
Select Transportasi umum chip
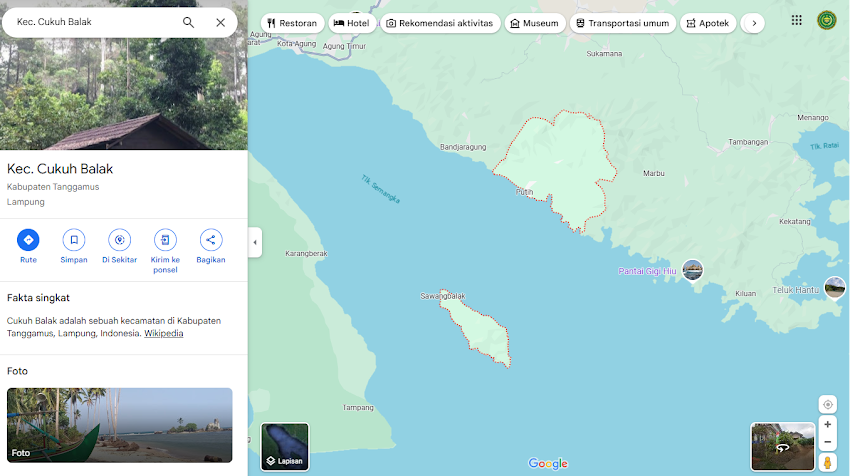click(x=622, y=23)
